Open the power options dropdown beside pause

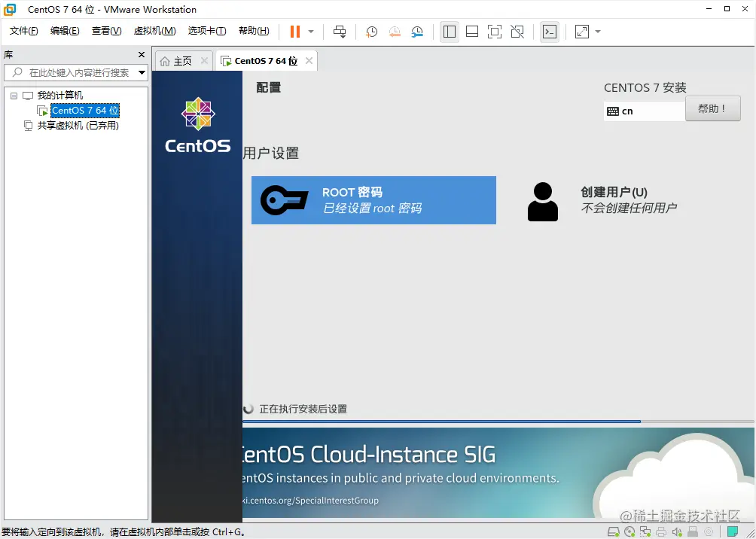point(311,32)
